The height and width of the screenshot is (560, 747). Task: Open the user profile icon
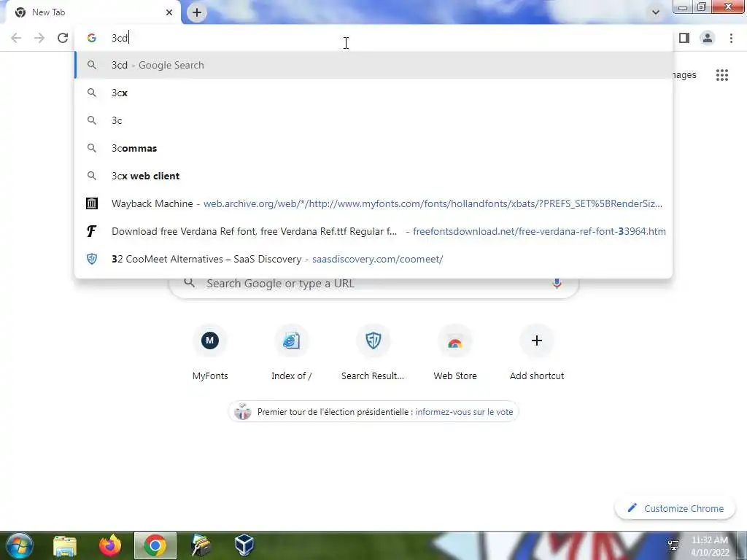(708, 38)
